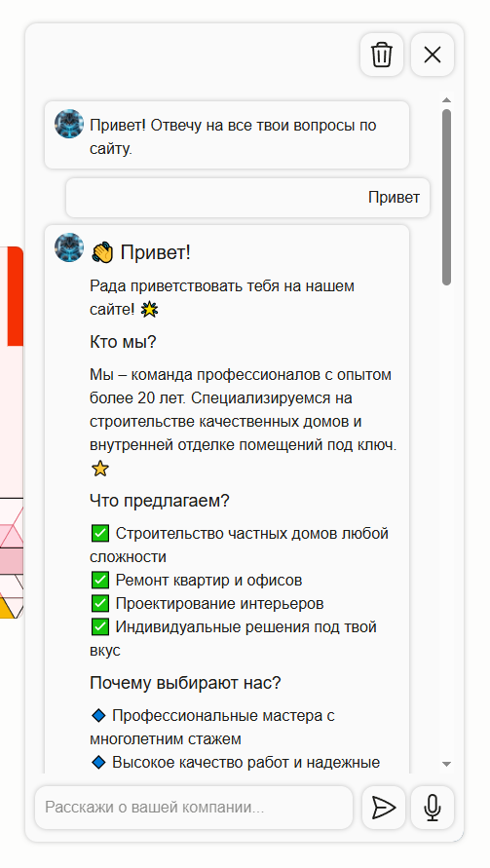Send the message with the paper plane icon
The width and height of the screenshot is (490, 868).
click(383, 808)
